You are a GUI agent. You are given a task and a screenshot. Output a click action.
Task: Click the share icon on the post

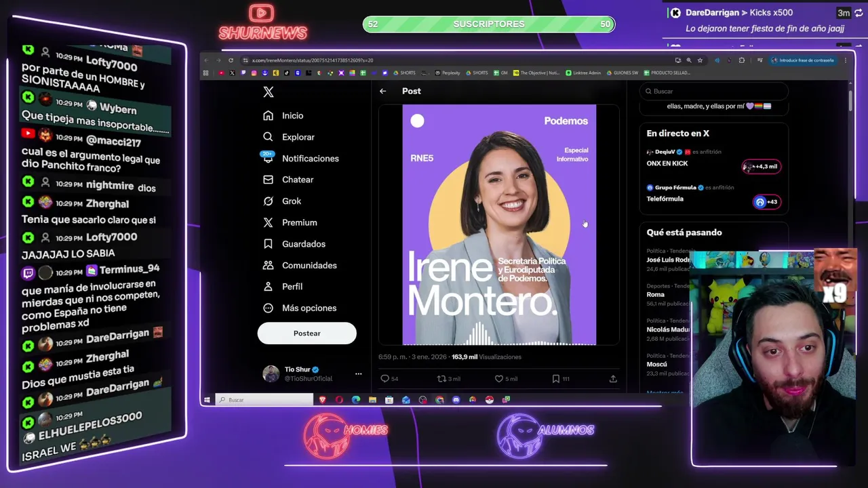613,379
